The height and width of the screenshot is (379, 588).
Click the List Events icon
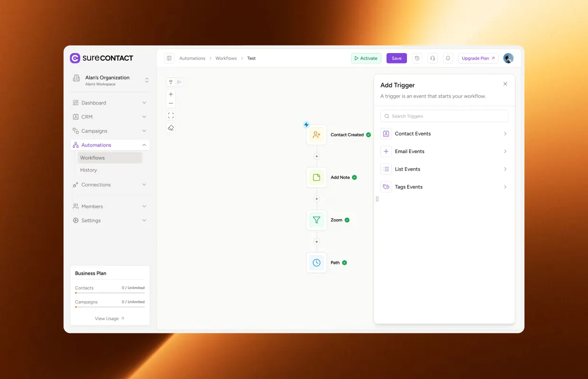coord(386,169)
